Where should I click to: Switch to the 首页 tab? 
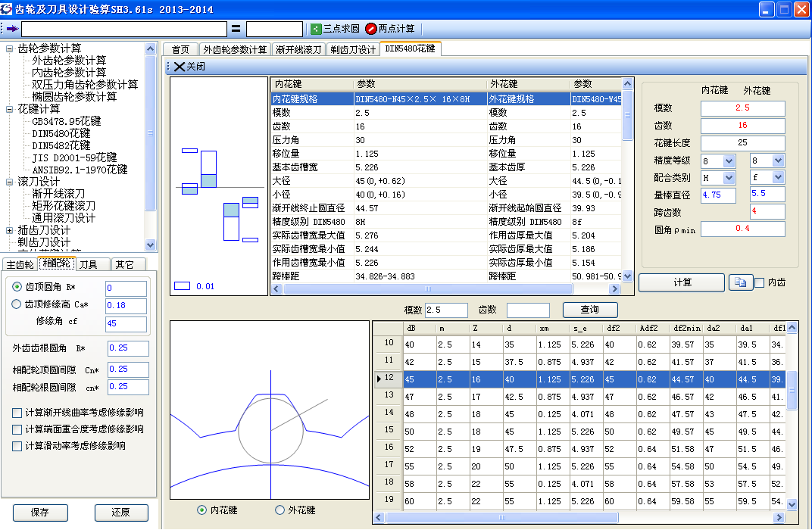click(x=181, y=50)
